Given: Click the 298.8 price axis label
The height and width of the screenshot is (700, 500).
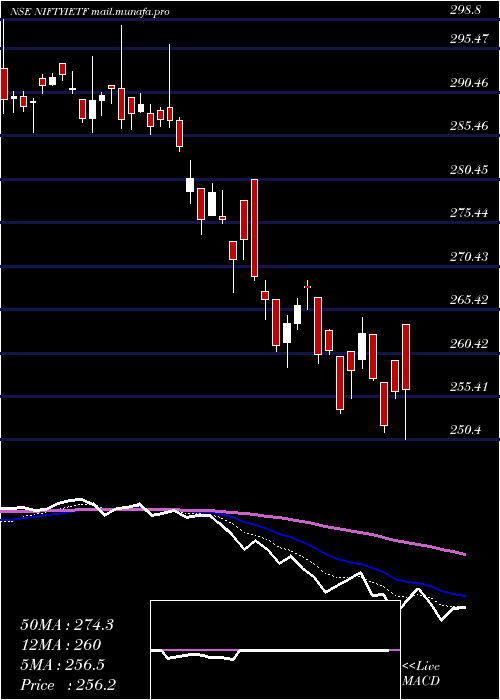Looking at the screenshot, I should [x=465, y=10].
